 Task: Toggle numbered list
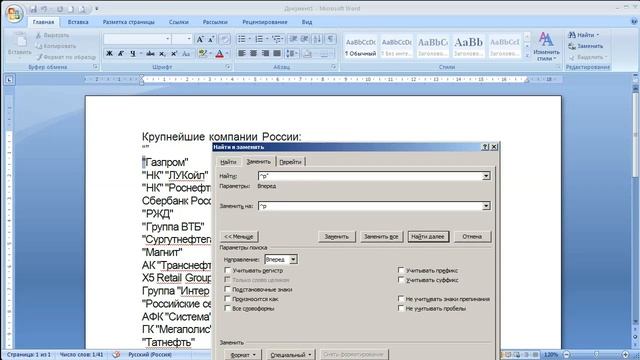click(x=259, y=39)
